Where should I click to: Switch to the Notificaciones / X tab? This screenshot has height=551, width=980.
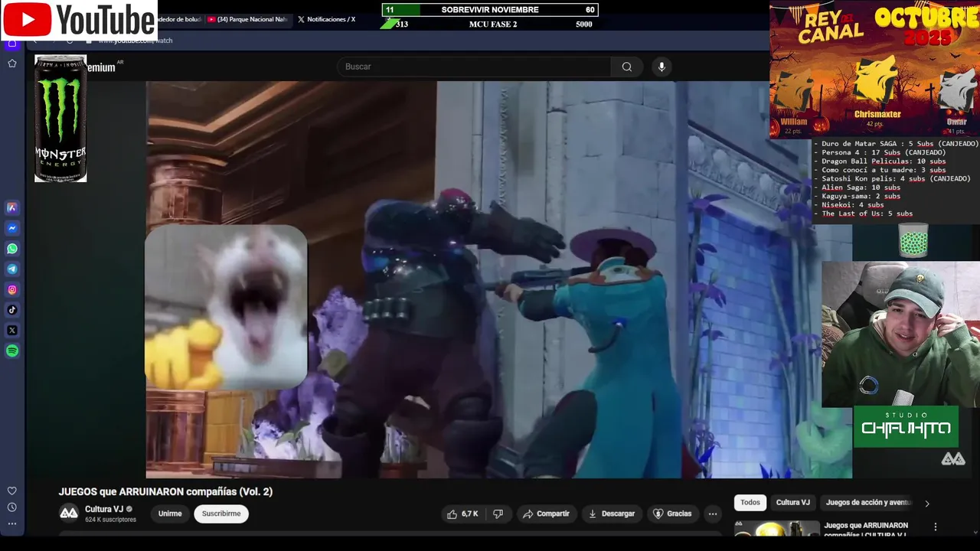326,19
